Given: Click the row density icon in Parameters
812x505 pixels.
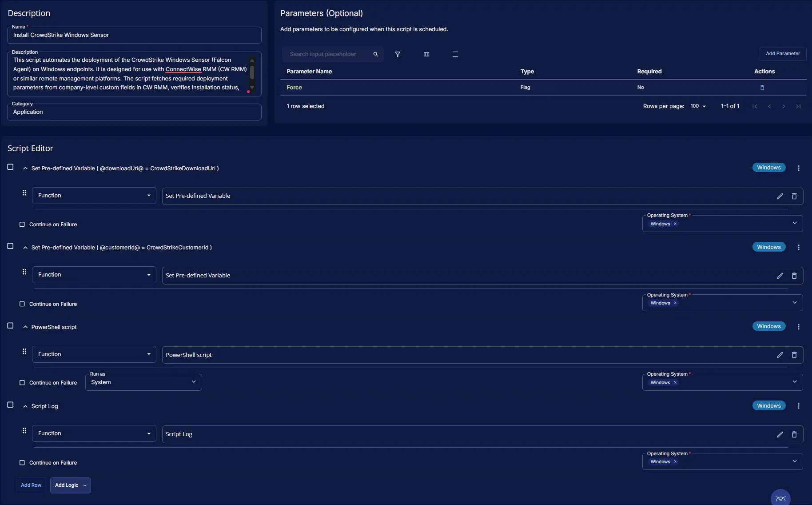Looking at the screenshot, I should click(x=455, y=54).
